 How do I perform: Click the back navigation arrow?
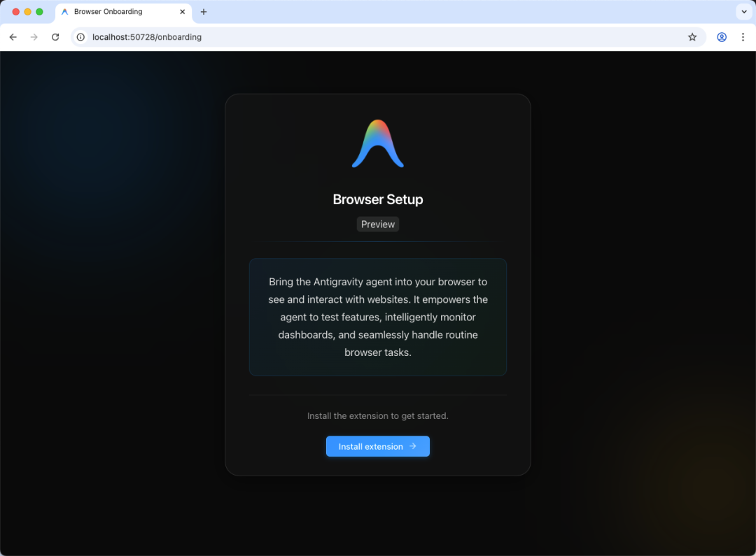(x=13, y=37)
